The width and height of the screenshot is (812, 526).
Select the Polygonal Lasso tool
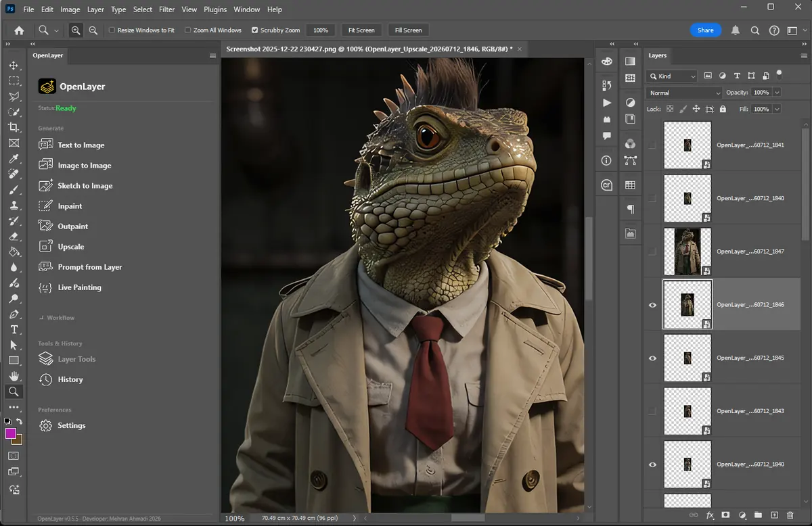[14, 96]
